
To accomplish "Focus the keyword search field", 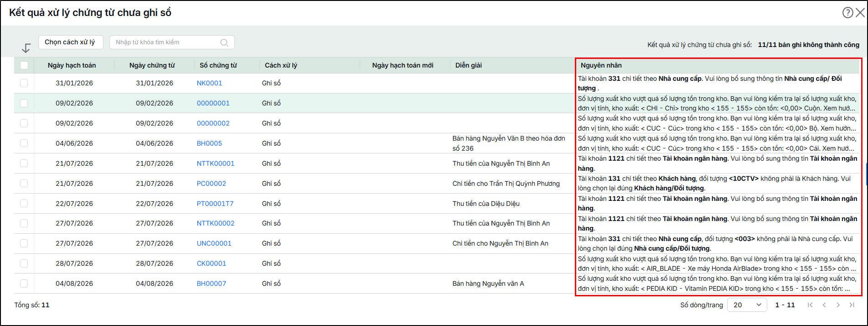I will pyautogui.click(x=172, y=42).
